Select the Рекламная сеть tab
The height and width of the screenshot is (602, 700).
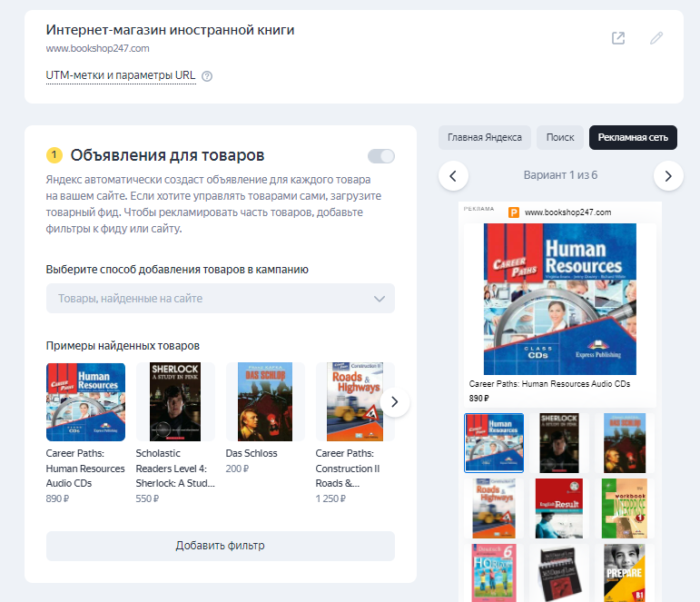pos(633,137)
